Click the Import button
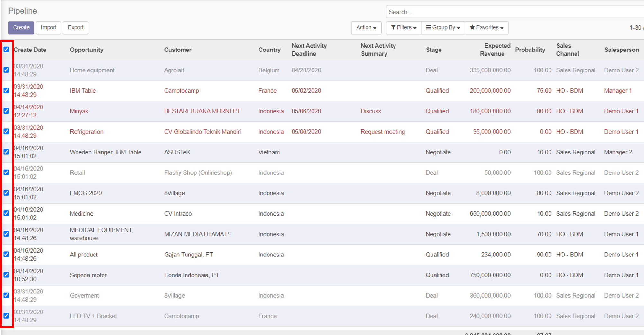Screen dimensions: 644x335 [x=49, y=28]
